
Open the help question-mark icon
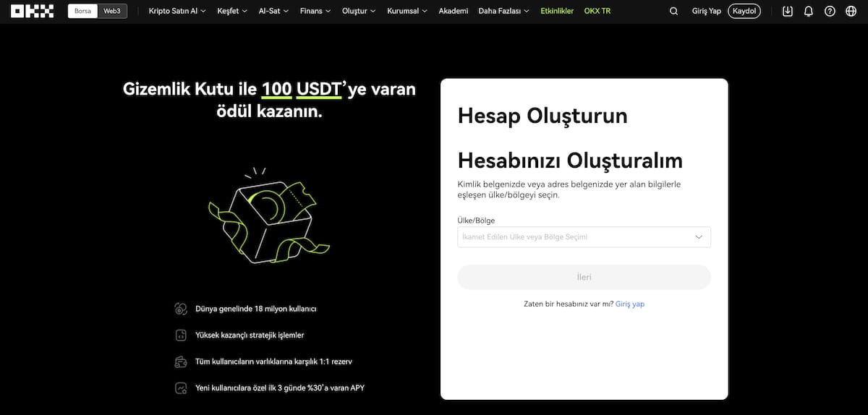(830, 11)
